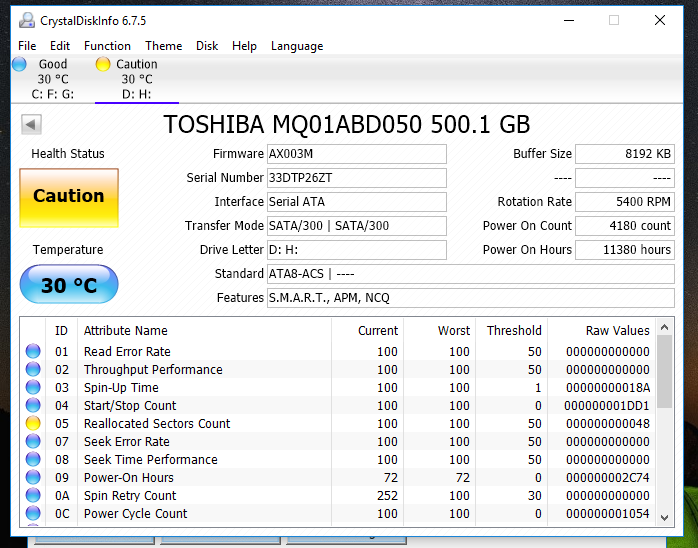This screenshot has width=698, height=548.
Task: Click the Features field S.M.A.R.T., APM, NCQ
Action: (x=471, y=298)
